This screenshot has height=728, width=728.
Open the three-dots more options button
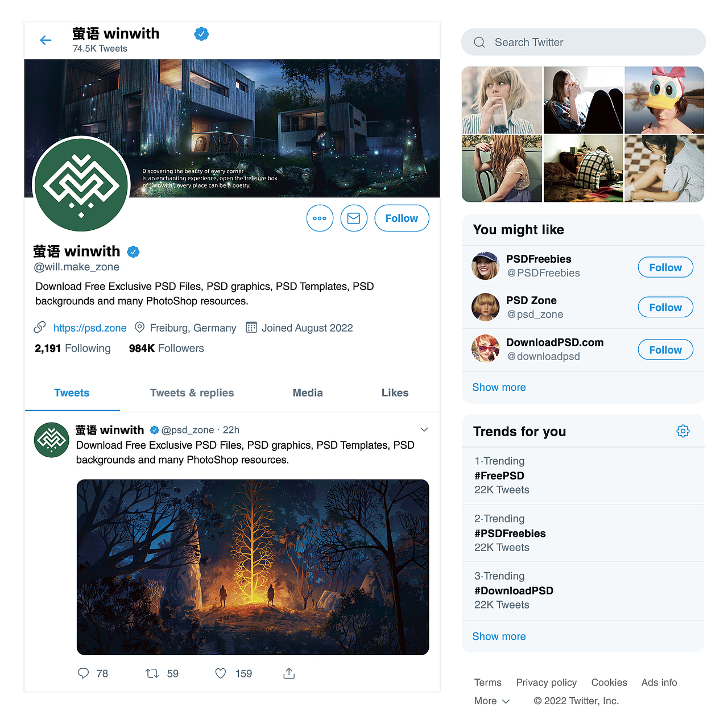[320, 218]
